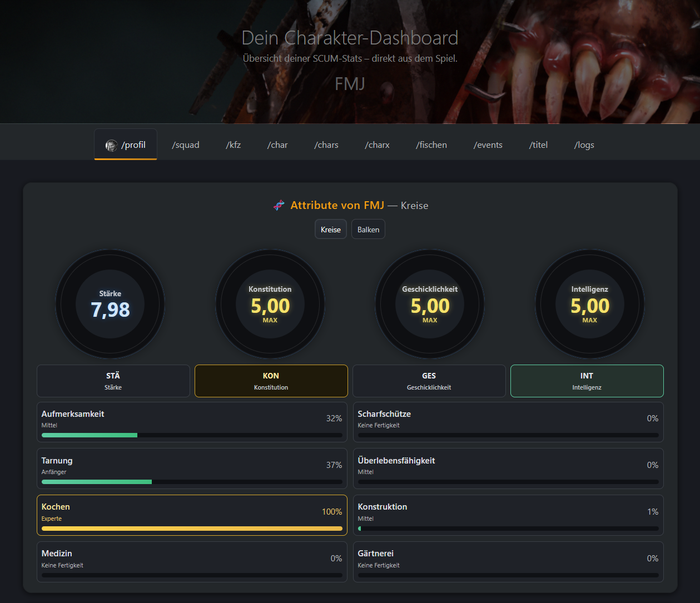Select the INT Intelligenz attribute filter
The height and width of the screenshot is (603, 700).
(587, 381)
